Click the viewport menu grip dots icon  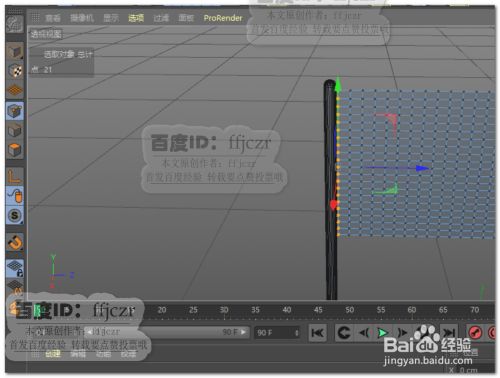[35, 18]
